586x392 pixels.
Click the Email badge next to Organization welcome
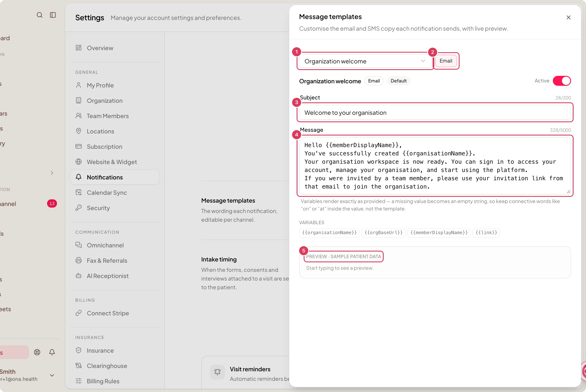(374, 81)
